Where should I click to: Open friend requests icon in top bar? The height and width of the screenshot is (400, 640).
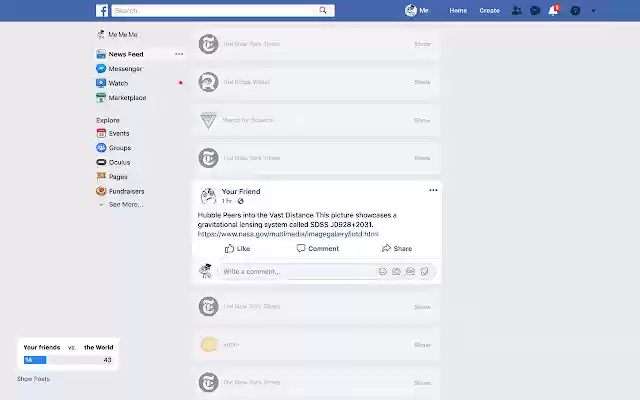pyautogui.click(x=516, y=11)
